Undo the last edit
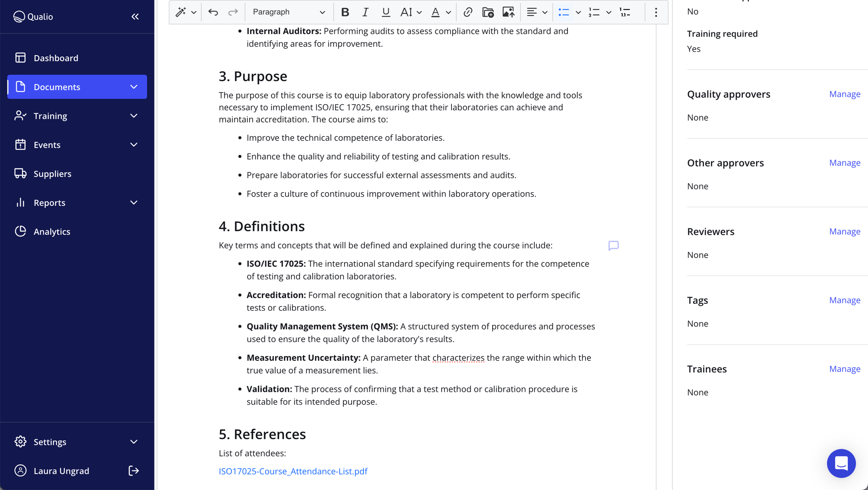This screenshot has width=868, height=490. [213, 12]
